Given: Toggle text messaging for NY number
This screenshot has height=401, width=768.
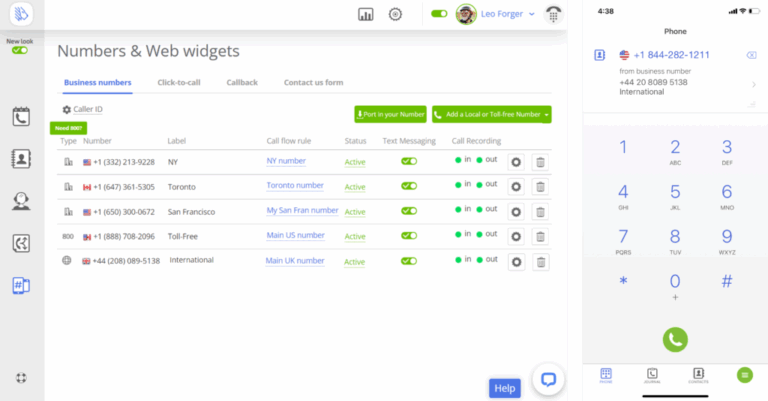Looking at the screenshot, I should click(x=408, y=160).
